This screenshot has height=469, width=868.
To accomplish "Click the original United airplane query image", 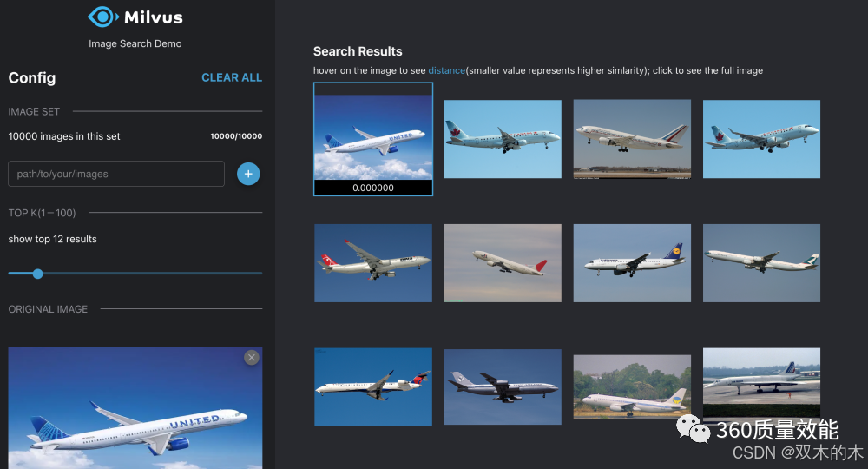I will point(135,408).
